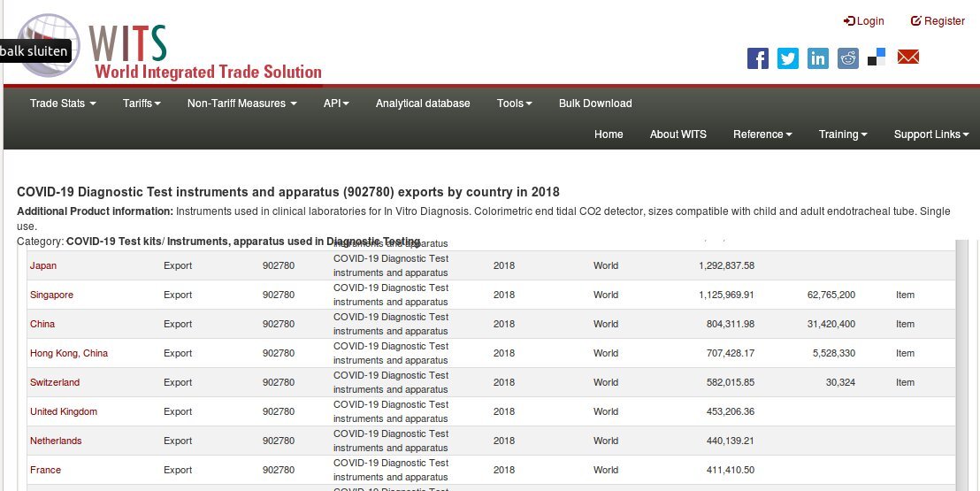Viewport: 980px width, 491px height.
Task: Expand the Tools dropdown menu
Action: pyautogui.click(x=515, y=104)
